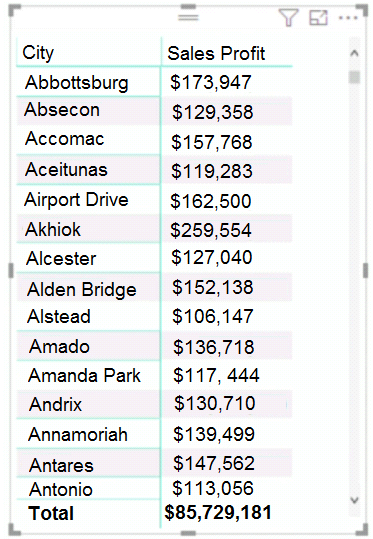Viewport: 373px width, 539px height.
Task: Select the right-edge middle resize handle
Action: (x=365, y=270)
